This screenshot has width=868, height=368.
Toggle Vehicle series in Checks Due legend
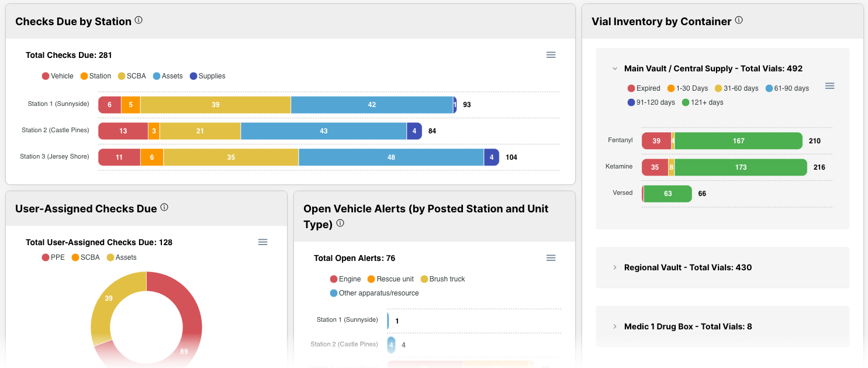pos(58,76)
